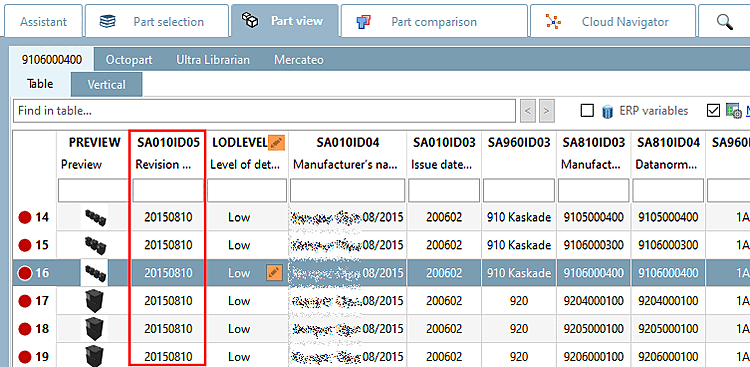Select preview thumbnail of row 17
This screenshot has height=367, width=750.
94,300
